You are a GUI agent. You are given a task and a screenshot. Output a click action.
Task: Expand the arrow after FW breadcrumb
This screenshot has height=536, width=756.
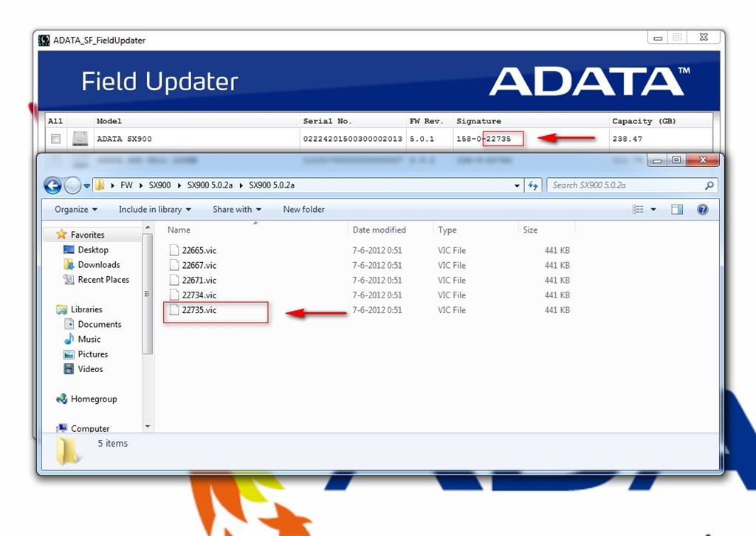[141, 185]
